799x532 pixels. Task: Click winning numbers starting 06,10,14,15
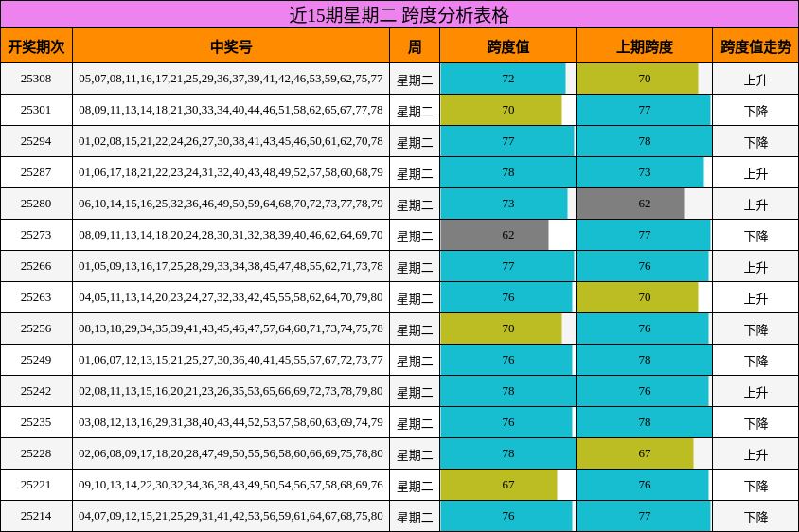pyautogui.click(x=231, y=204)
